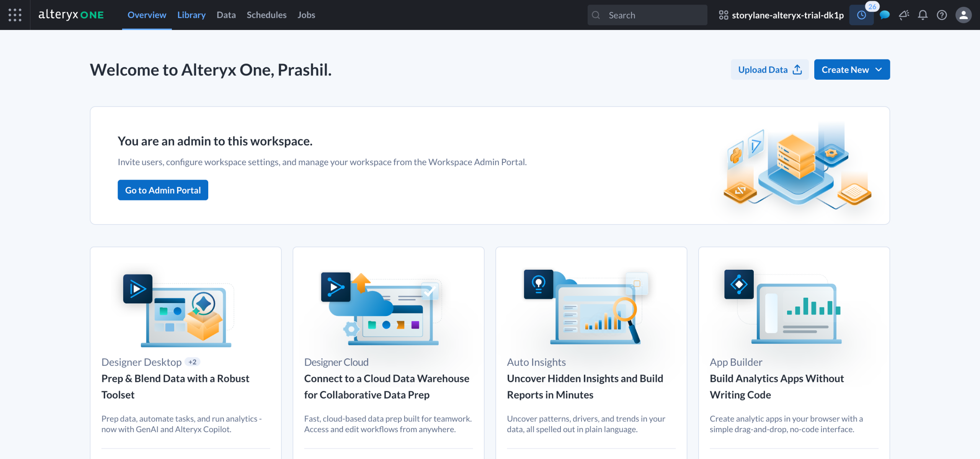The height and width of the screenshot is (459, 980).
Task: Open notifications bell icon
Action: [x=923, y=15]
